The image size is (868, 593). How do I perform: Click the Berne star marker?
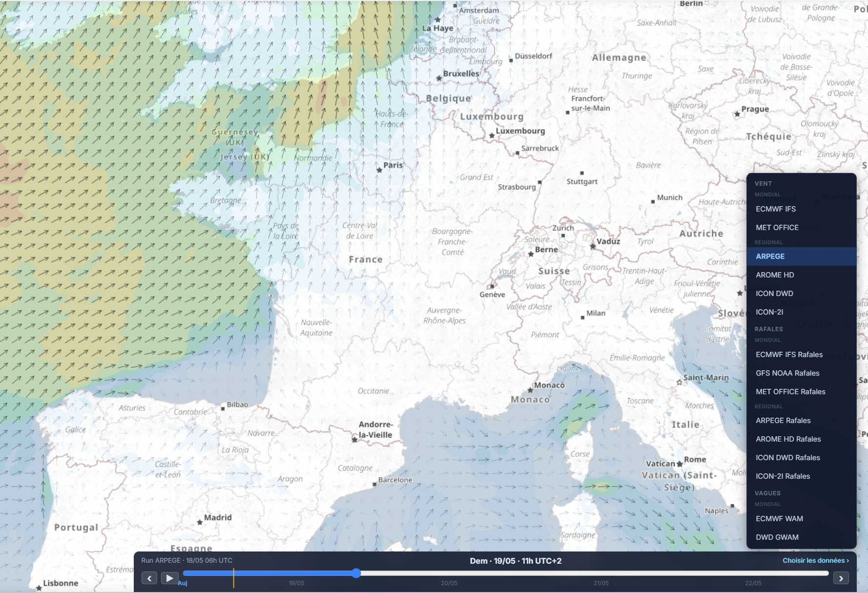pyautogui.click(x=531, y=254)
